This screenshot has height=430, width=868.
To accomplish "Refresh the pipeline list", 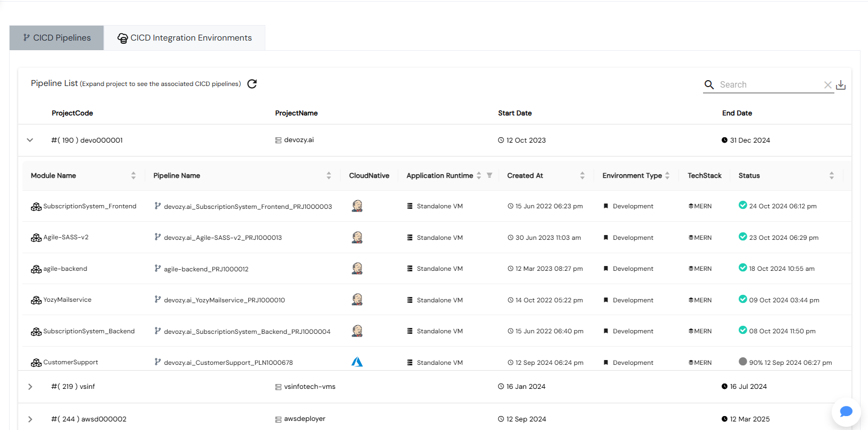I will click(252, 84).
